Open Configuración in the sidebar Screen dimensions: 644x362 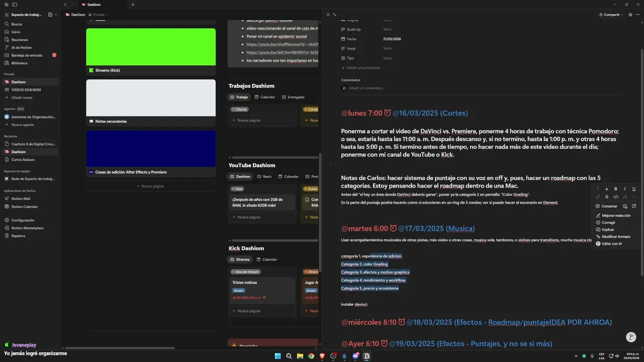point(30,220)
